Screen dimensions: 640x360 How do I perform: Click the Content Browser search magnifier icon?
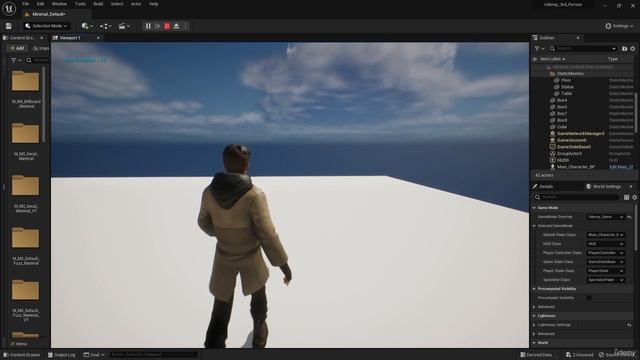(x=29, y=60)
